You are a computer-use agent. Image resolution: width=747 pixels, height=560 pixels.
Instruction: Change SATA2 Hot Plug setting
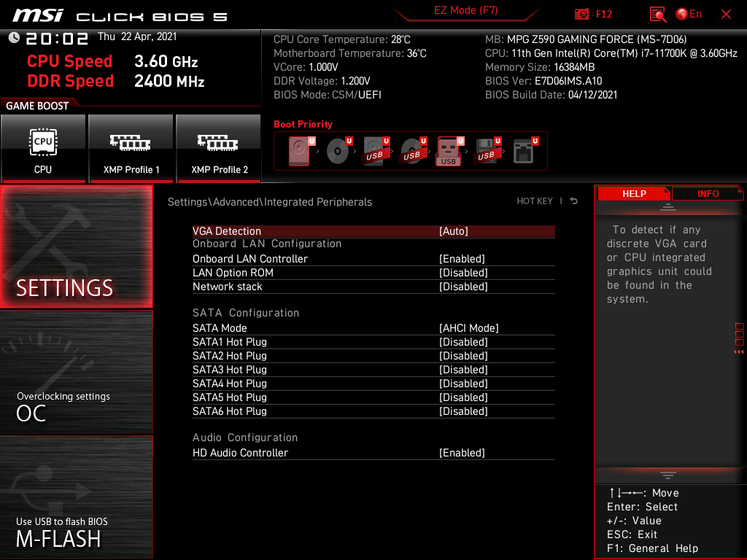tap(373, 355)
